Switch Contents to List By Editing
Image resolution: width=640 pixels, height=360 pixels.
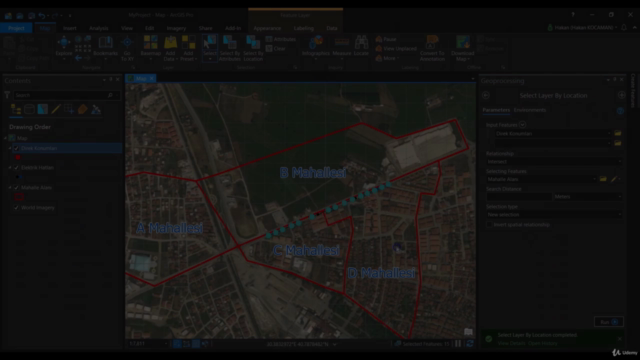point(56,109)
